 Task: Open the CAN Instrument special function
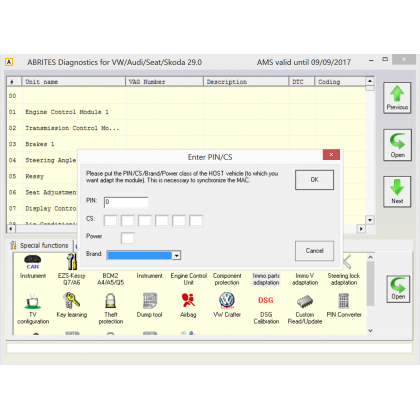[33, 267]
